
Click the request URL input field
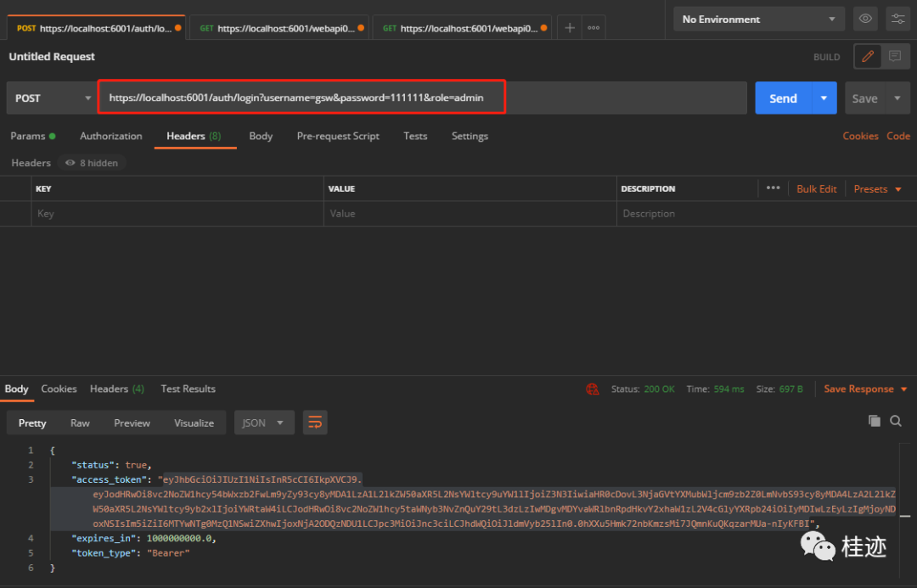423,98
